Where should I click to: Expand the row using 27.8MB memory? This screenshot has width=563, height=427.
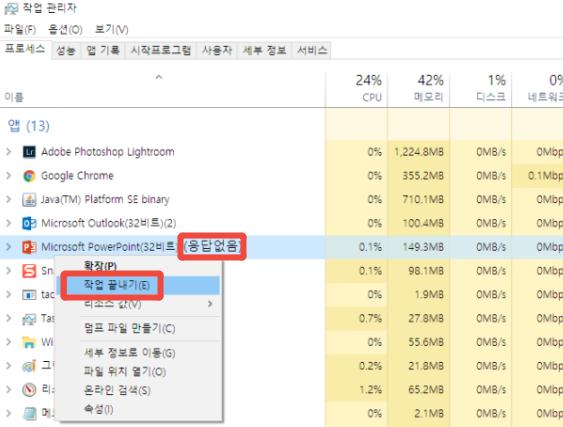(x=9, y=318)
